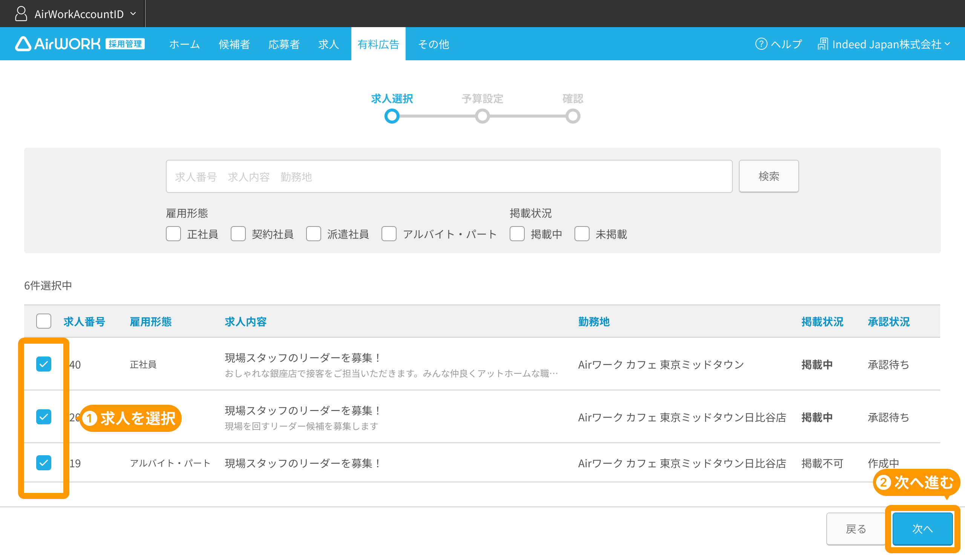Viewport: 965px width, 560px height.
Task: Open the Indeed Japan株式会社 company dropdown
Action: [884, 44]
